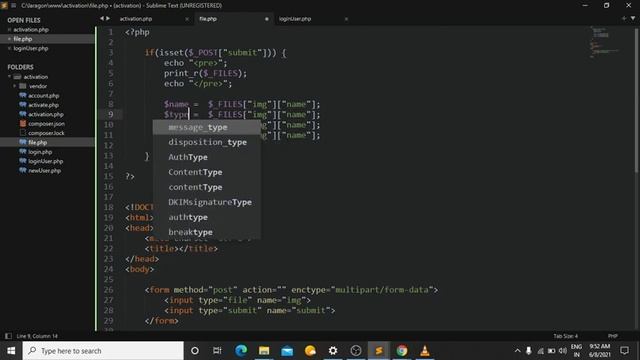Click the editor vertical scrollbar
The image size is (640, 360).
636,100
